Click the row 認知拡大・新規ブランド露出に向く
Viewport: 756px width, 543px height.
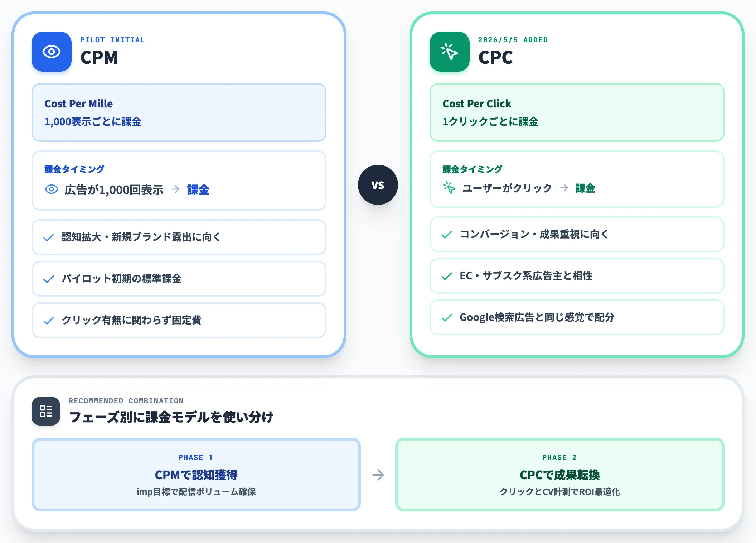[179, 237]
